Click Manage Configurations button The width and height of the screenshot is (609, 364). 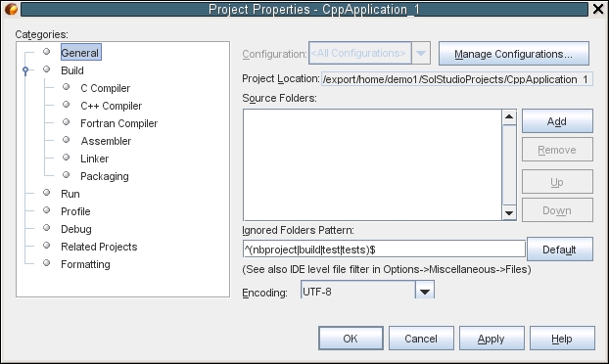point(513,54)
